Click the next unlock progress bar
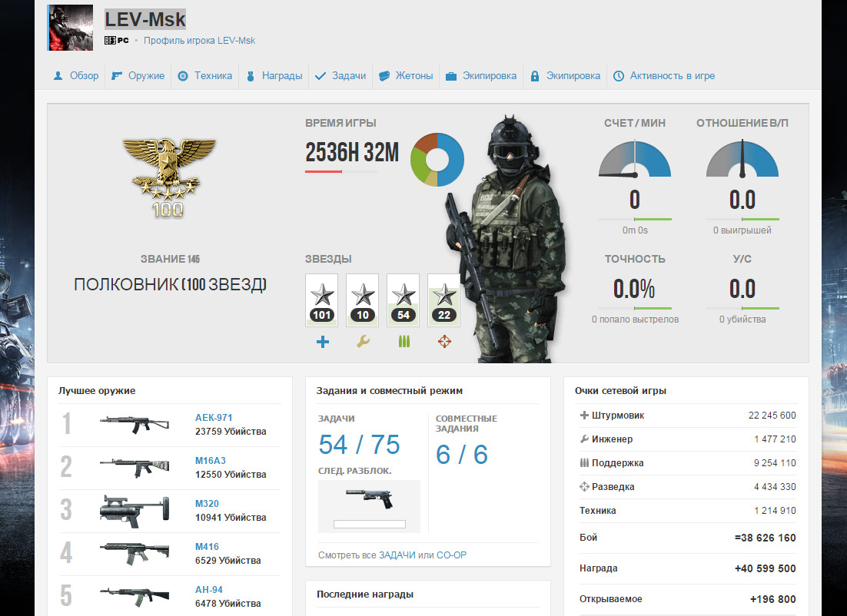 click(369, 524)
